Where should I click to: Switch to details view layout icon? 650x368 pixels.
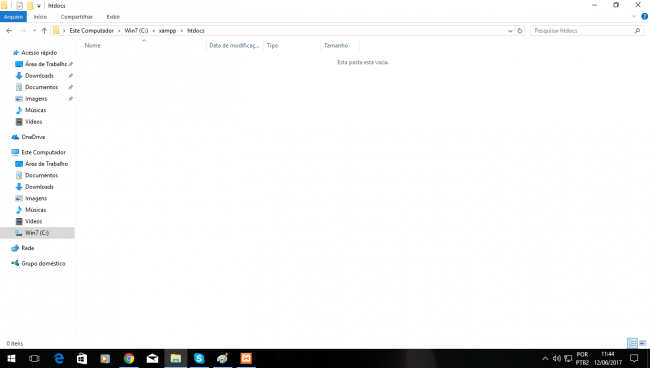(632, 343)
